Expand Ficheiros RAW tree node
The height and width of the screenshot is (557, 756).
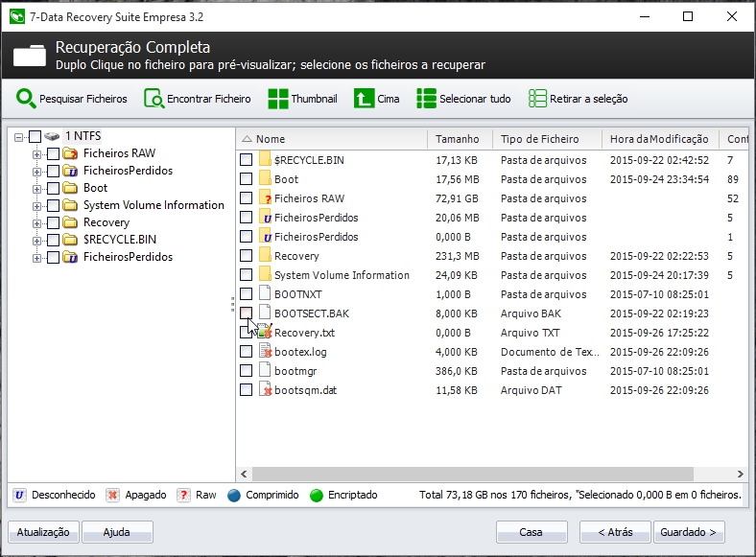(x=36, y=154)
